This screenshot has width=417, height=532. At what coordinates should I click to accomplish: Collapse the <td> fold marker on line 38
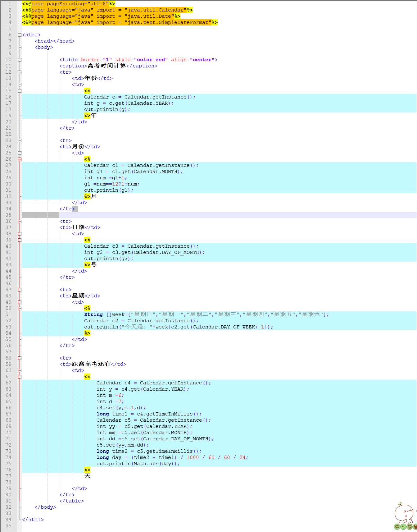tap(20, 234)
